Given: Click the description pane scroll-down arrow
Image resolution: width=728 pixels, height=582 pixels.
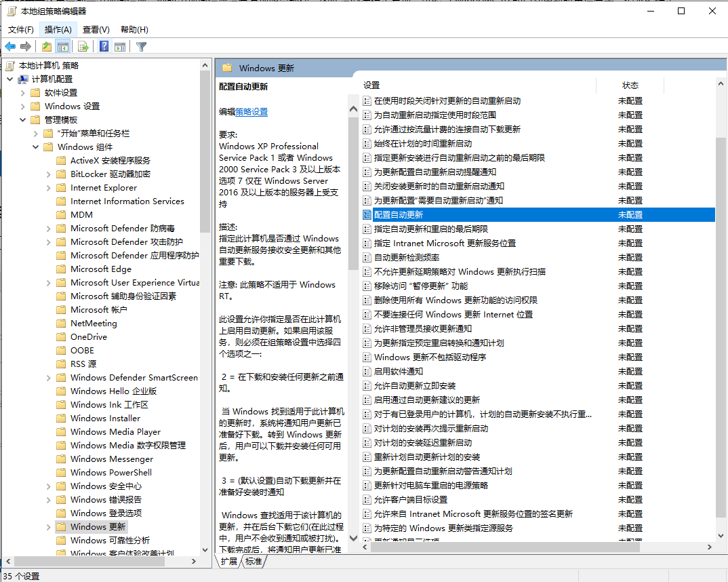Looking at the screenshot, I should click(x=353, y=538).
